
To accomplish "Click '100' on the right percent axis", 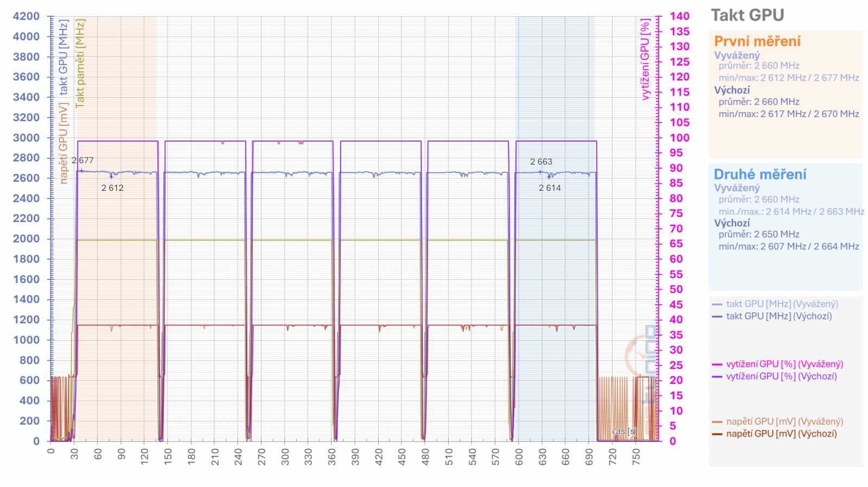I will point(680,138).
